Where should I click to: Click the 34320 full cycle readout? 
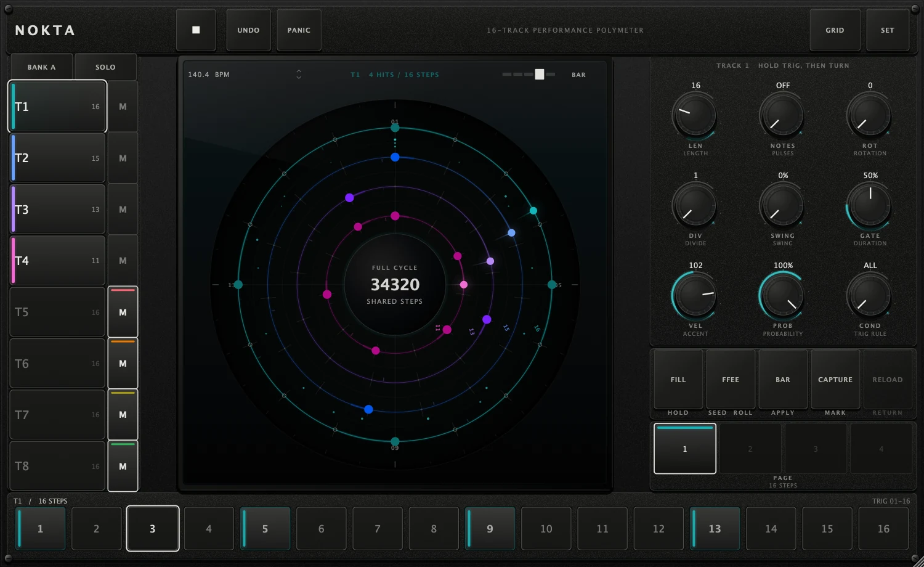(x=395, y=285)
